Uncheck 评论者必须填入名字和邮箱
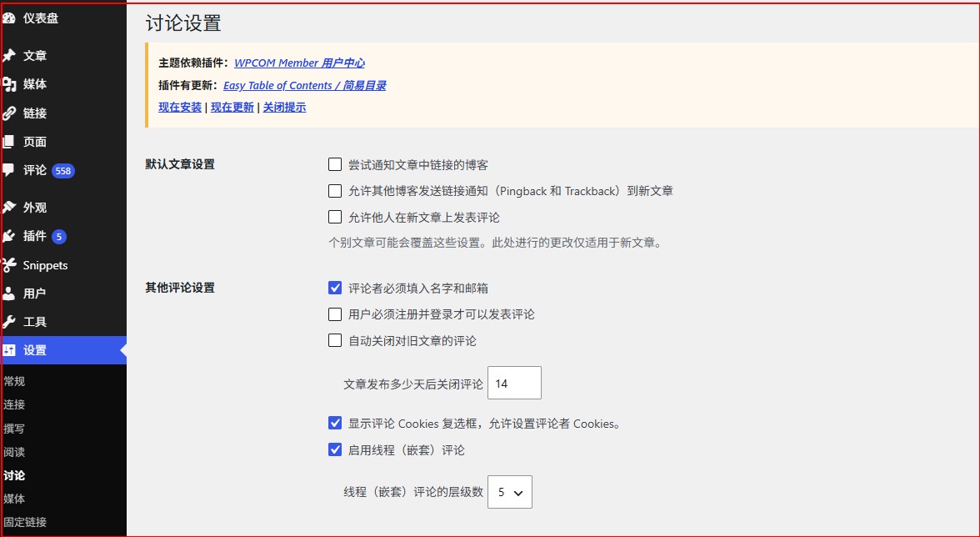 tap(335, 288)
